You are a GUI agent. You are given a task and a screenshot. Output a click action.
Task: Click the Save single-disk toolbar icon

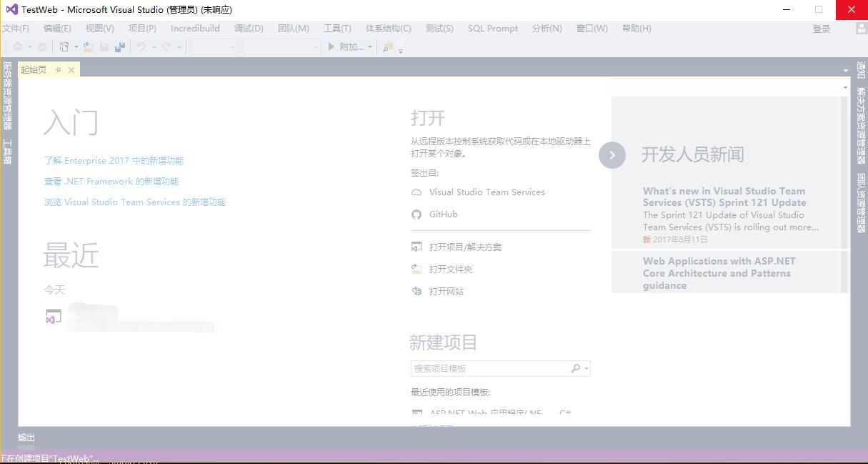point(104,47)
